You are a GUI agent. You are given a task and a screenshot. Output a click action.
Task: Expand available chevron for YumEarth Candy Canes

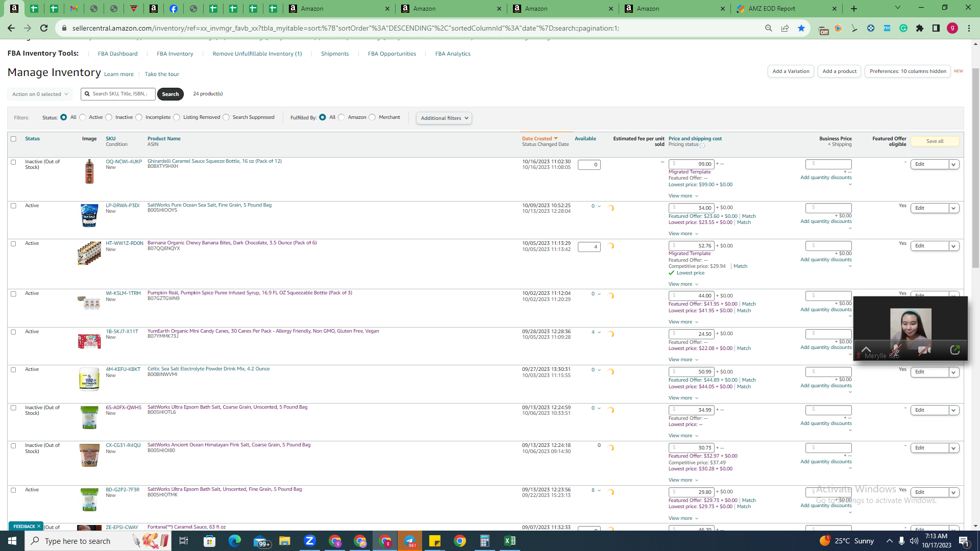[599, 332]
